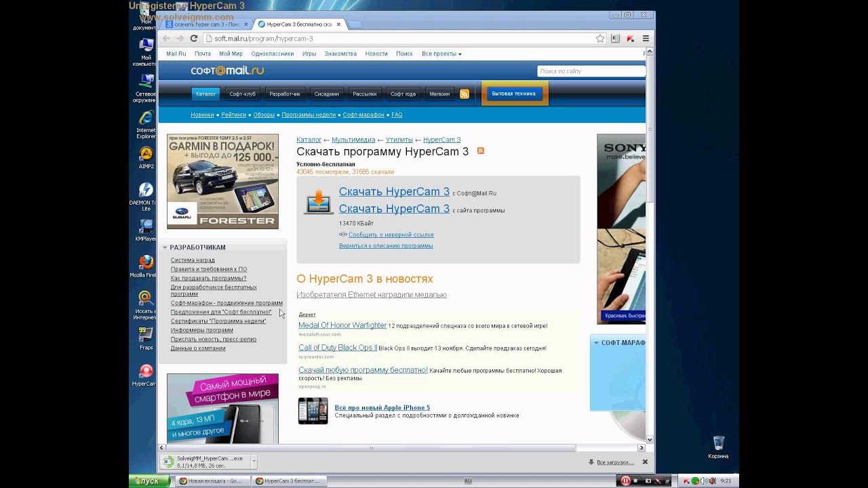Screen dimensions: 868x488
Task: Click 'Мультимедиа' in the breadcrumb
Action: coord(353,140)
